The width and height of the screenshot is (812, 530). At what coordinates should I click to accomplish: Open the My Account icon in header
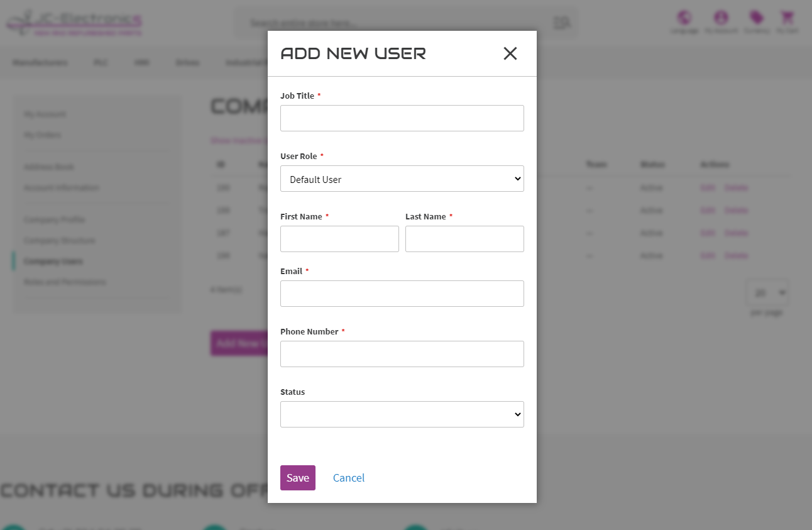click(x=721, y=18)
